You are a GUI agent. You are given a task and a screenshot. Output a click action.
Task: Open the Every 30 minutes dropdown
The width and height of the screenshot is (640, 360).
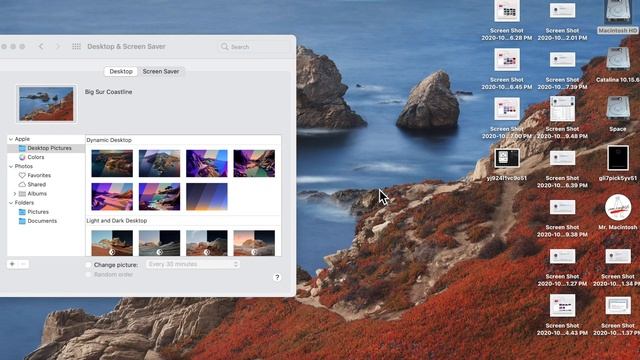193,264
